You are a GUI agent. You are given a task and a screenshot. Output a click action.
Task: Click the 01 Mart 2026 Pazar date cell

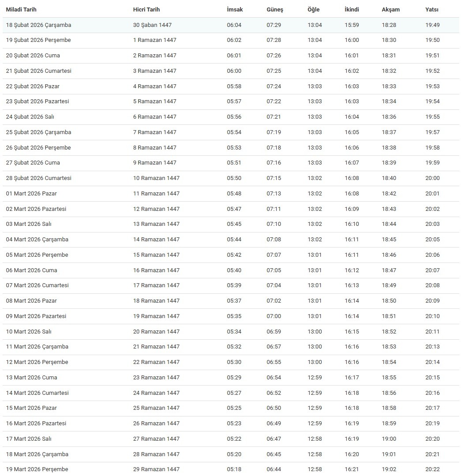31,194
